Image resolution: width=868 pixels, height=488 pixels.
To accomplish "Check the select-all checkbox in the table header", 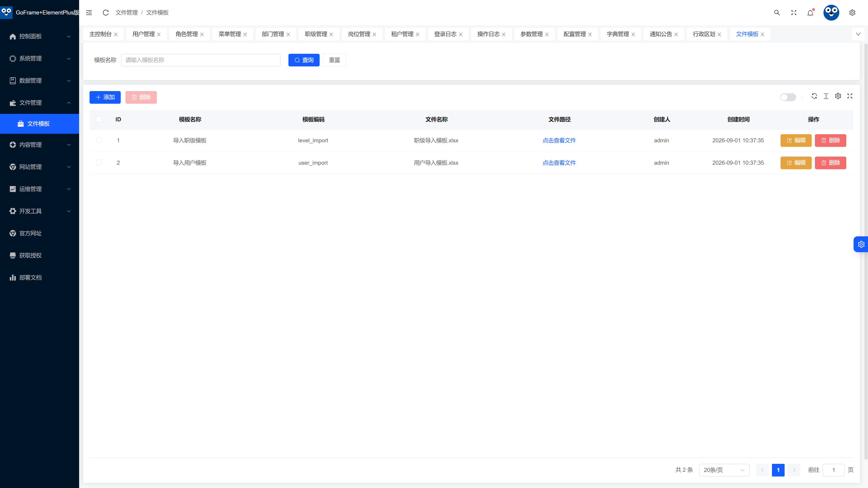I will click(x=99, y=119).
